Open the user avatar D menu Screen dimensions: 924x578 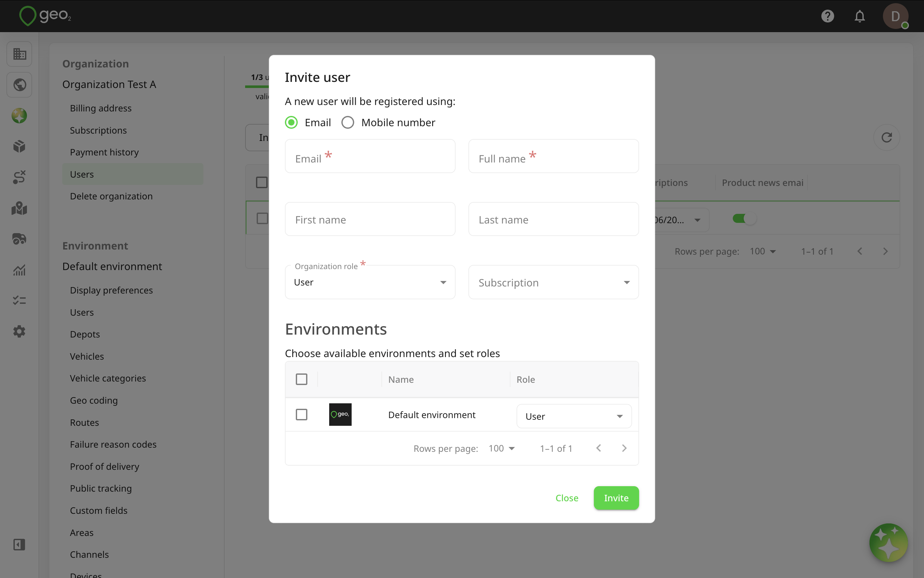tap(895, 16)
